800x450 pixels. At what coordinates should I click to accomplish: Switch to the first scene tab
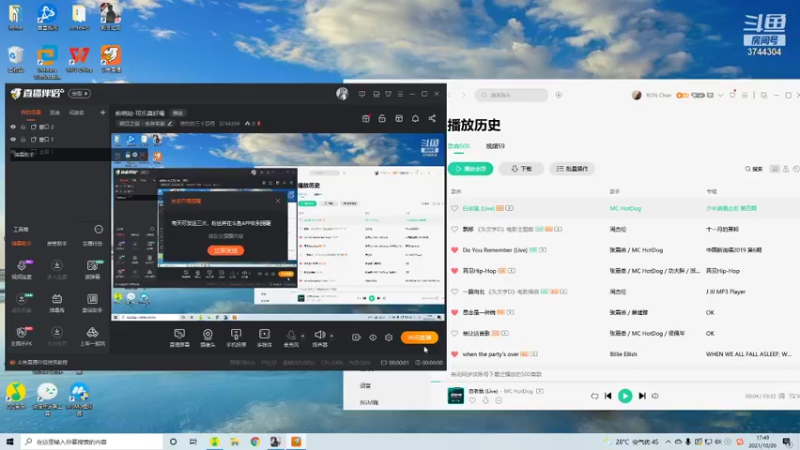[x=31, y=112]
